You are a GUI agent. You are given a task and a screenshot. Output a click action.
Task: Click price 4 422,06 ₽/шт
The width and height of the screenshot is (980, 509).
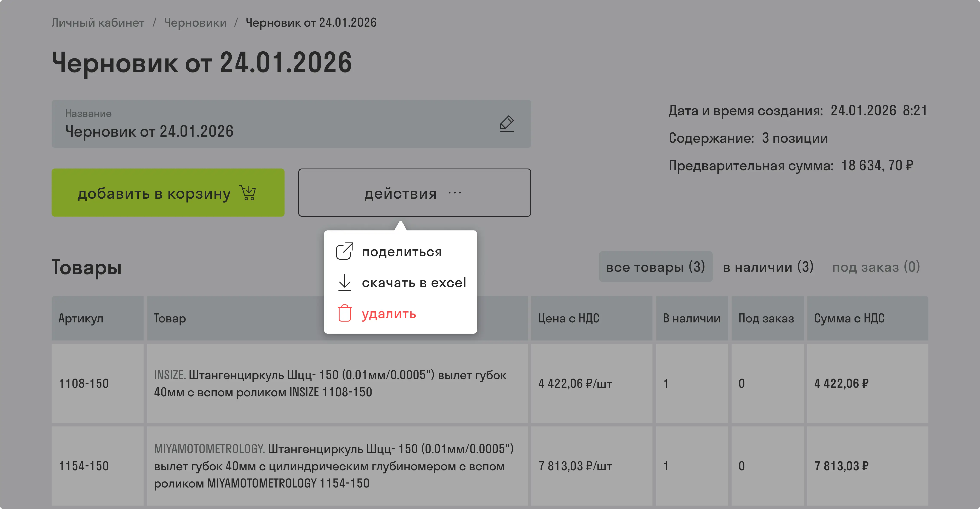tap(575, 383)
